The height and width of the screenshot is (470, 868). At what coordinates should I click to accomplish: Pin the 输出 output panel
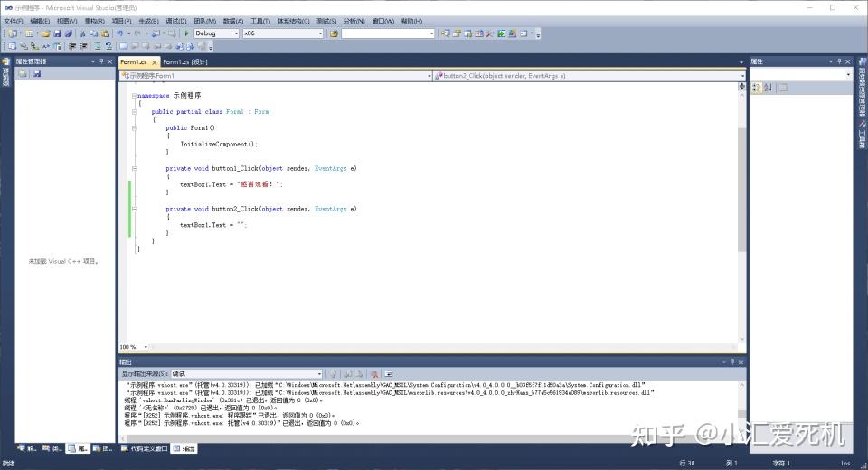[732, 362]
